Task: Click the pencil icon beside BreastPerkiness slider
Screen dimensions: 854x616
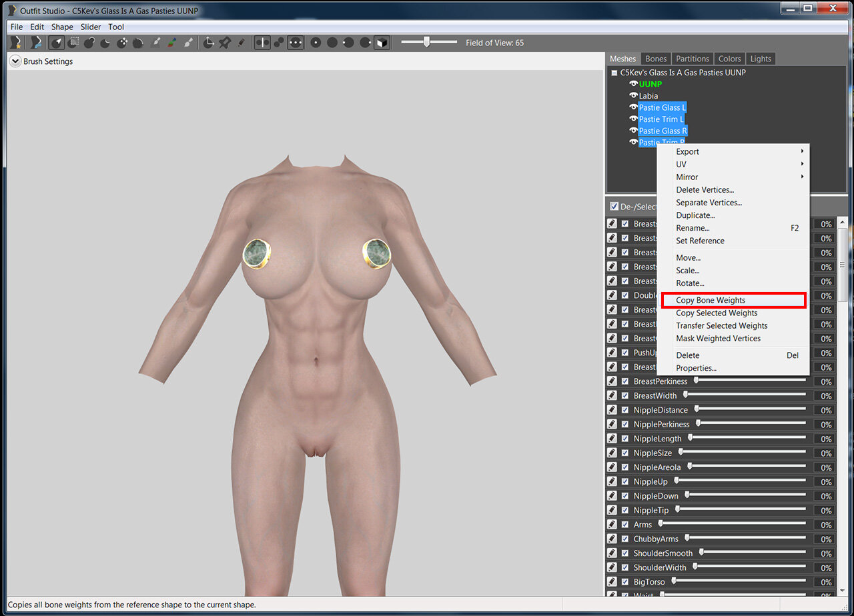Action: [612, 381]
